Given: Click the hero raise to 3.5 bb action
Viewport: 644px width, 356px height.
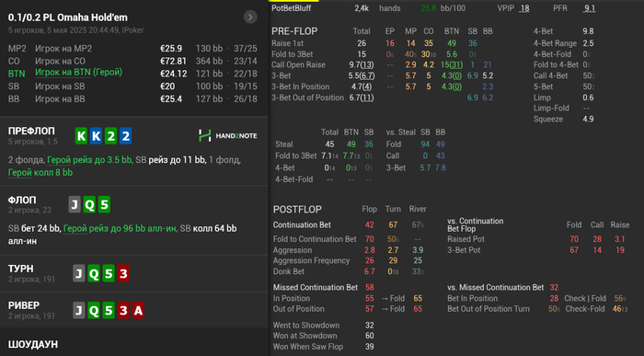Looking at the screenshot, I should [90, 160].
